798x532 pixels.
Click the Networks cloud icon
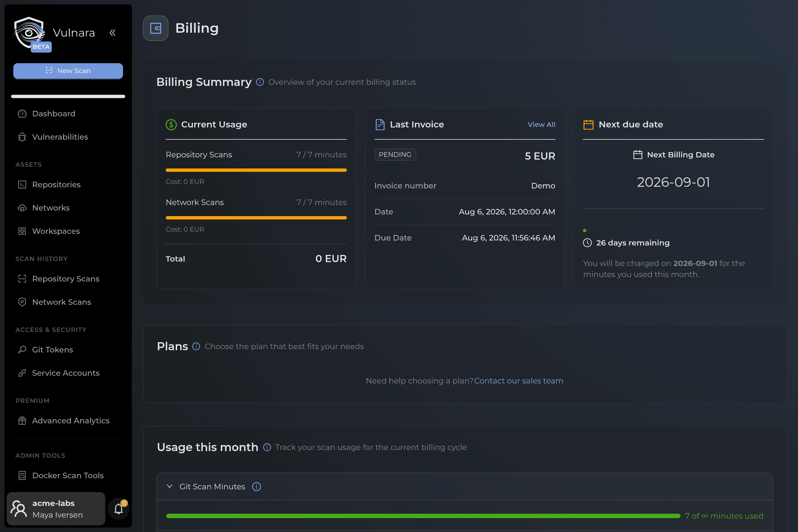click(x=22, y=208)
